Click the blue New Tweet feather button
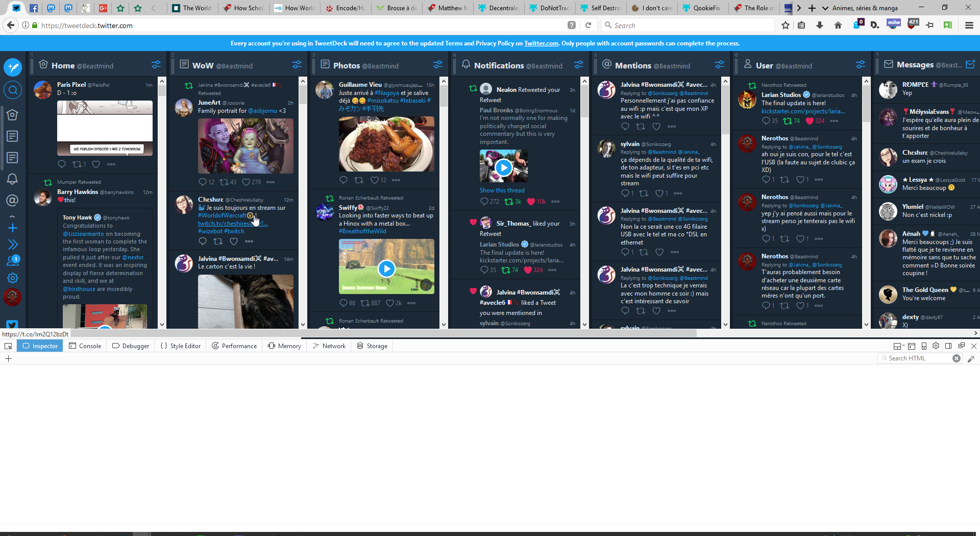 click(13, 67)
